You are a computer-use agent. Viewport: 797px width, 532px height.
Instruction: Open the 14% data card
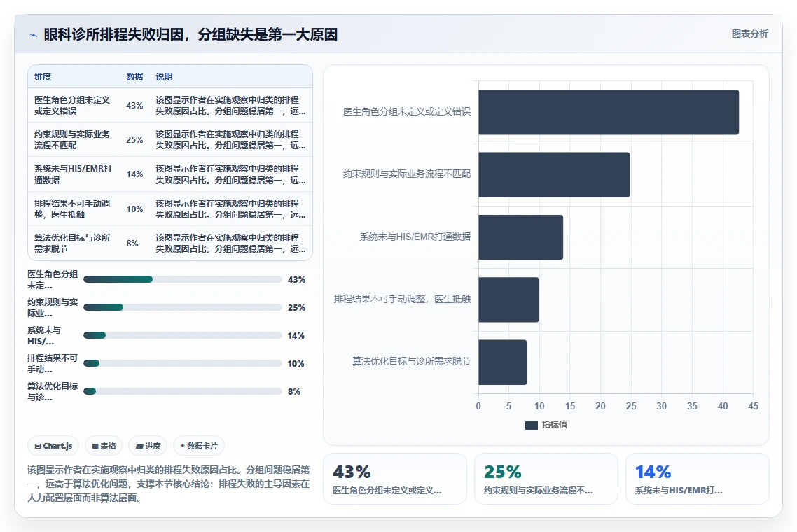(x=697, y=479)
